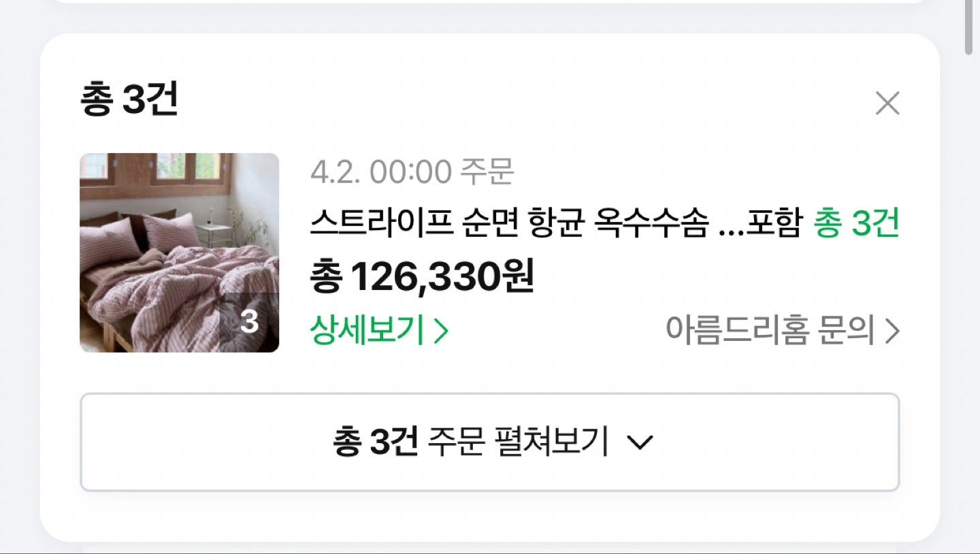980x554 pixels.
Task: Click the green 총 3건 text after title
Action: [x=857, y=223]
